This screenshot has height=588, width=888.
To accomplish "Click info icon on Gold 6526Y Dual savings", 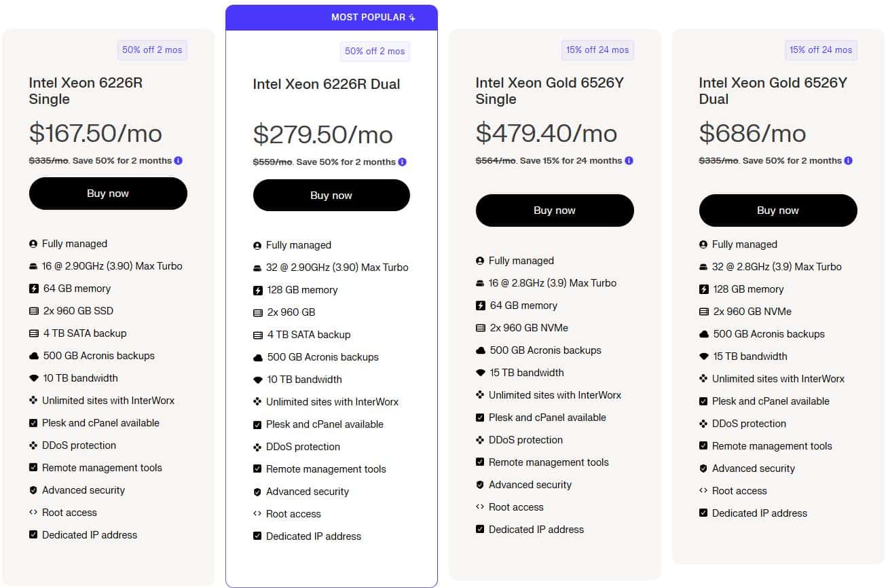I will [849, 161].
